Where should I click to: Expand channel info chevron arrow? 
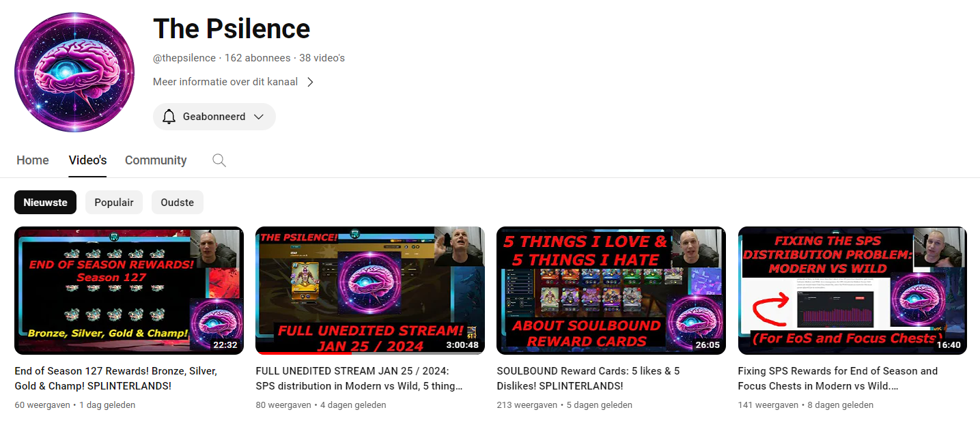point(310,82)
